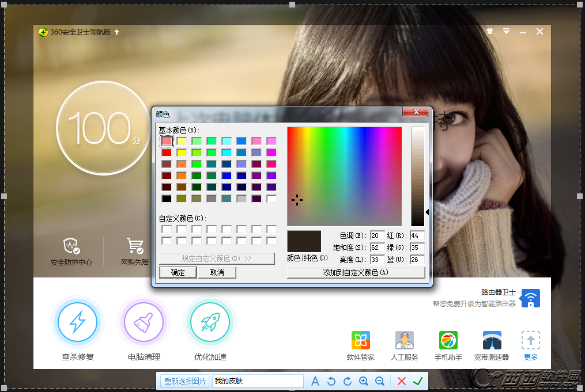Screen dimensions: 585x392
Task: Click the 路由器卫士 WiFi icon
Action: (x=530, y=298)
